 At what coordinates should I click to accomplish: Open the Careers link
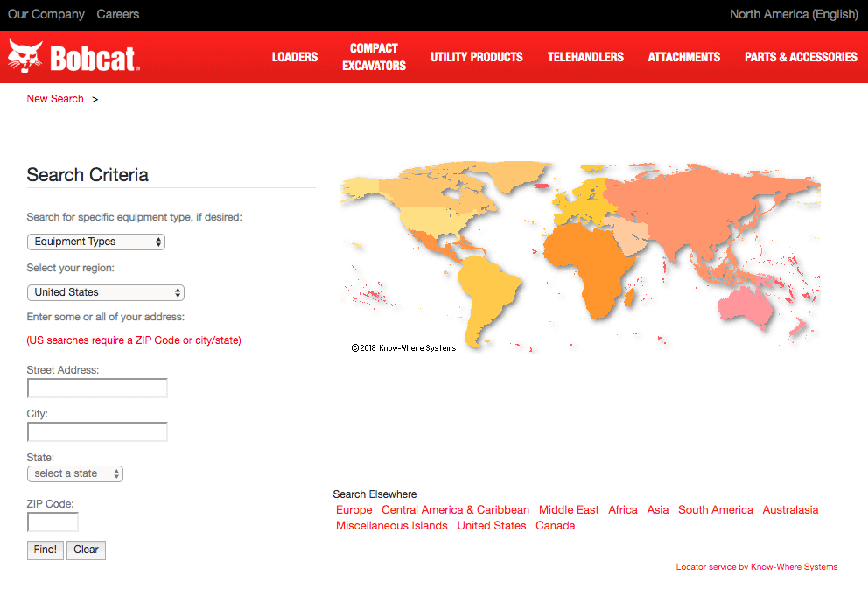(118, 14)
